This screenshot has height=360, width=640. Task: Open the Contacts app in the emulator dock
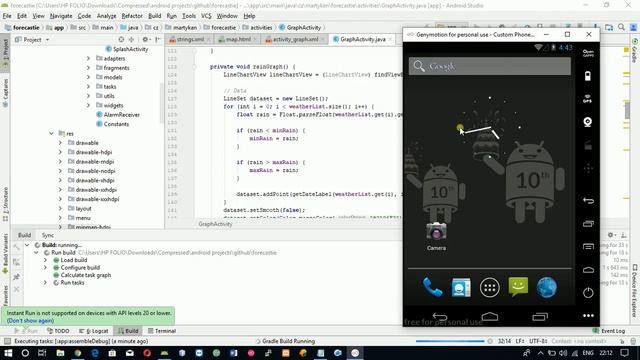pyautogui.click(x=461, y=287)
